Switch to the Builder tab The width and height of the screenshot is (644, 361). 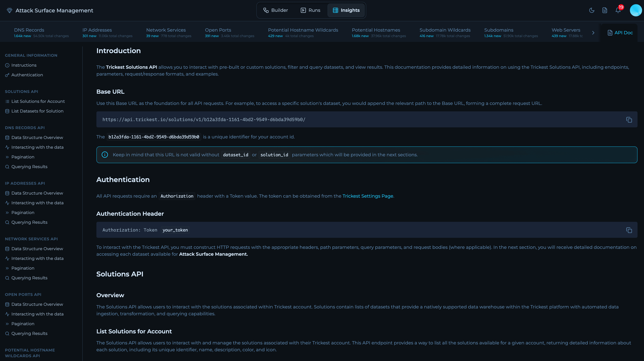pyautogui.click(x=276, y=10)
